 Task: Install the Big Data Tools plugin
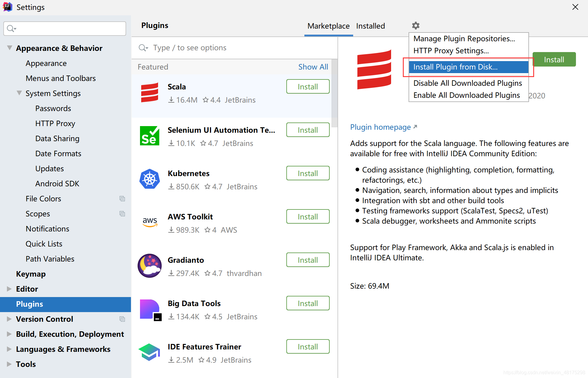click(308, 303)
